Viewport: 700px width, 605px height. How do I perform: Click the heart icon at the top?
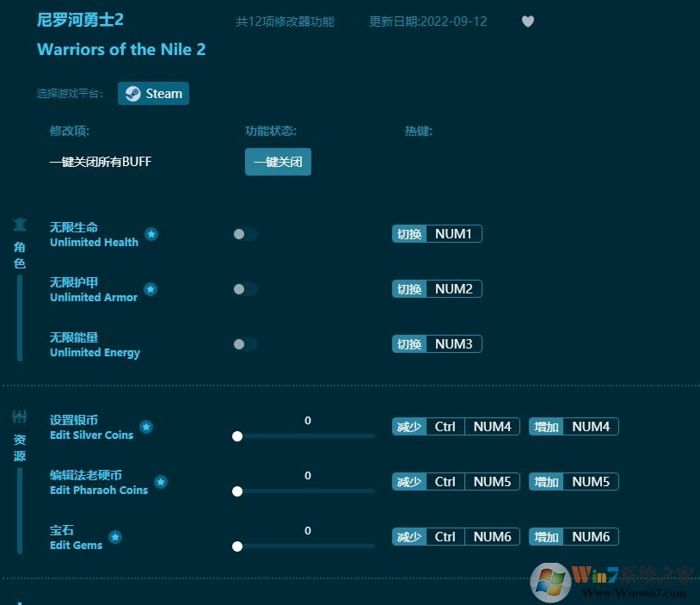528,22
